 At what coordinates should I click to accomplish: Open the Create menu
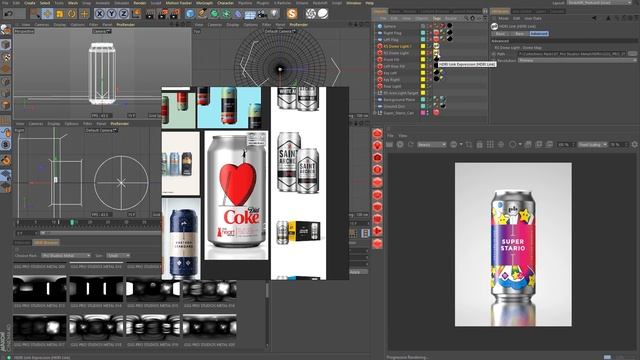point(29,3)
